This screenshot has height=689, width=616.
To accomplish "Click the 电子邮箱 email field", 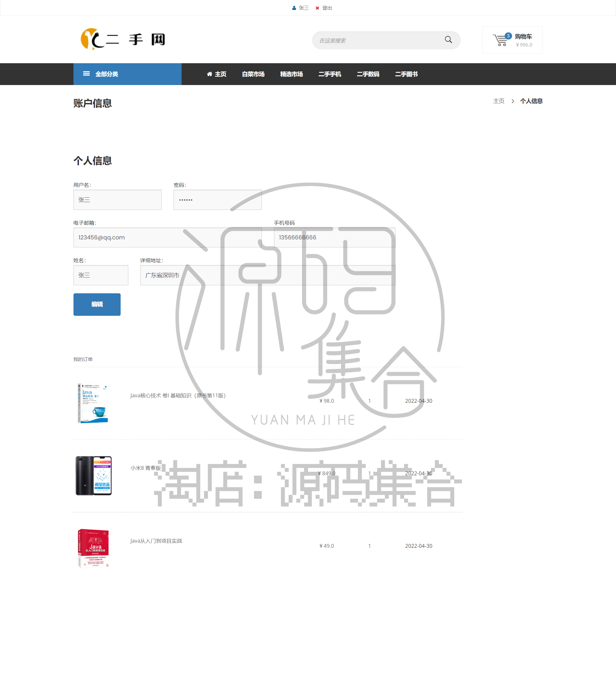I will click(x=167, y=237).
